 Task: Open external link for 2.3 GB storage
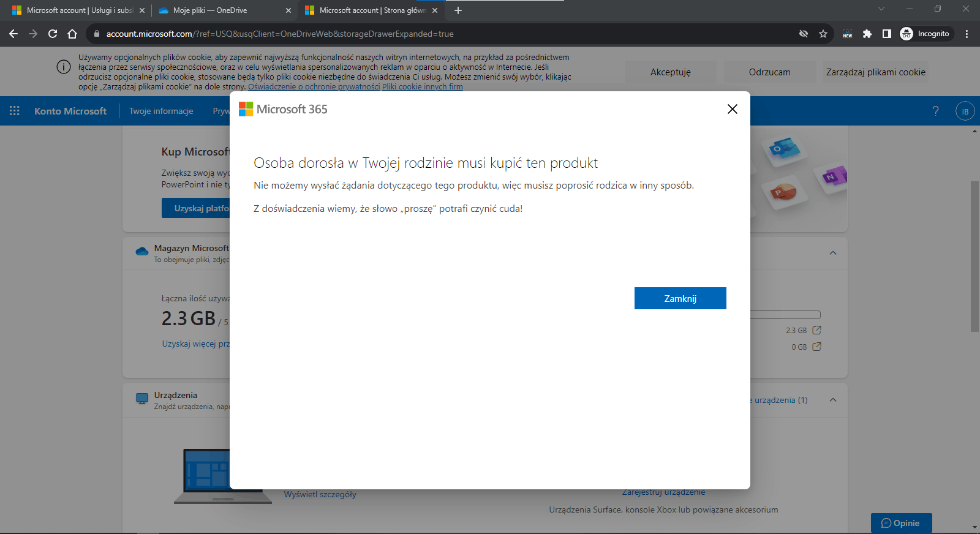tap(816, 330)
